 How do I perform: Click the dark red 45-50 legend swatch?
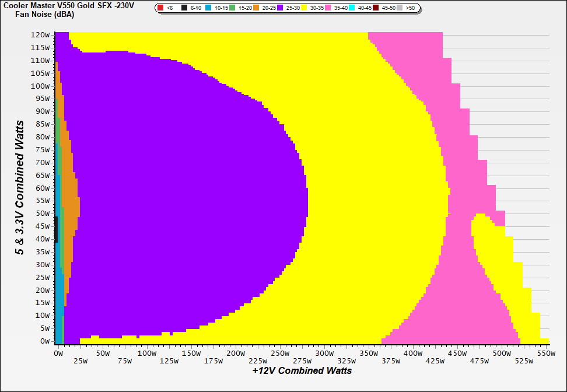(x=376, y=8)
